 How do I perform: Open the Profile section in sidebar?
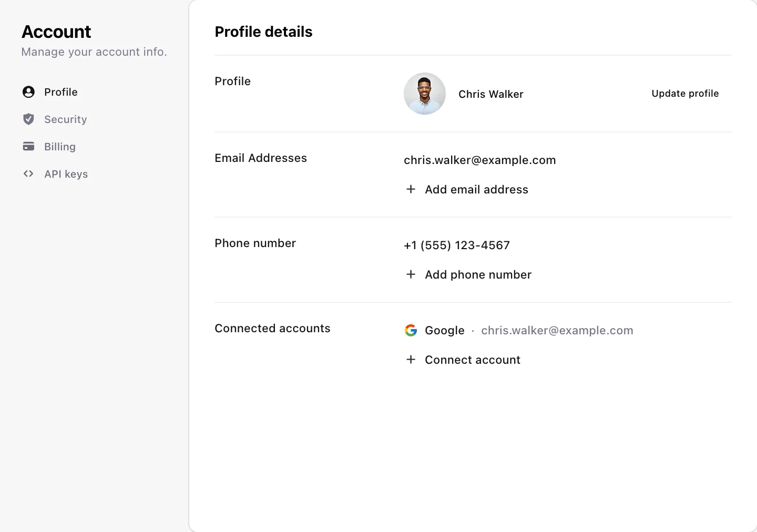click(61, 92)
